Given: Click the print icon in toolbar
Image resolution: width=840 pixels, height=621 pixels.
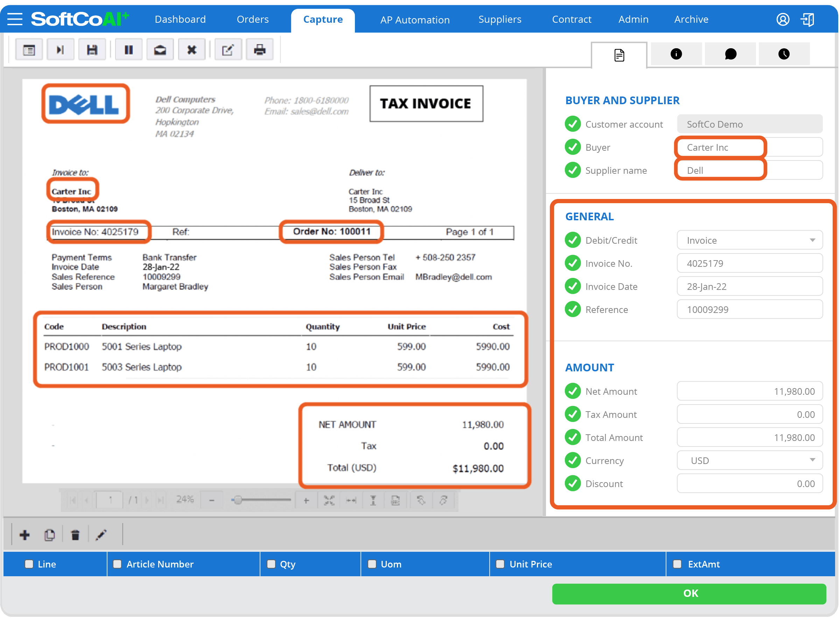Looking at the screenshot, I should [260, 50].
